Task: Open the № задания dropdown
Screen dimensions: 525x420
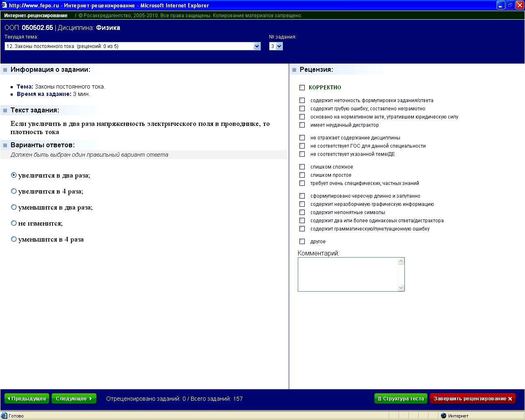Action: tap(276, 46)
